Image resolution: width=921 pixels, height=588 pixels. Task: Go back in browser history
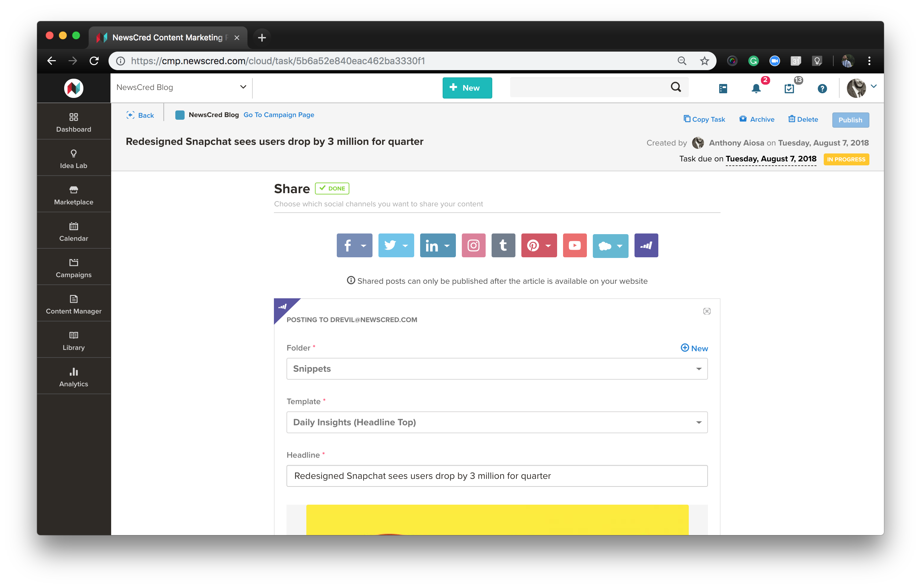[x=51, y=61]
